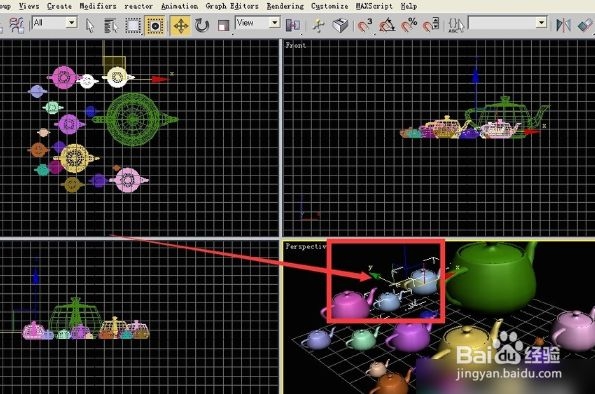
Task: Toggle the 3D Snaps magnet button
Action: [365, 25]
